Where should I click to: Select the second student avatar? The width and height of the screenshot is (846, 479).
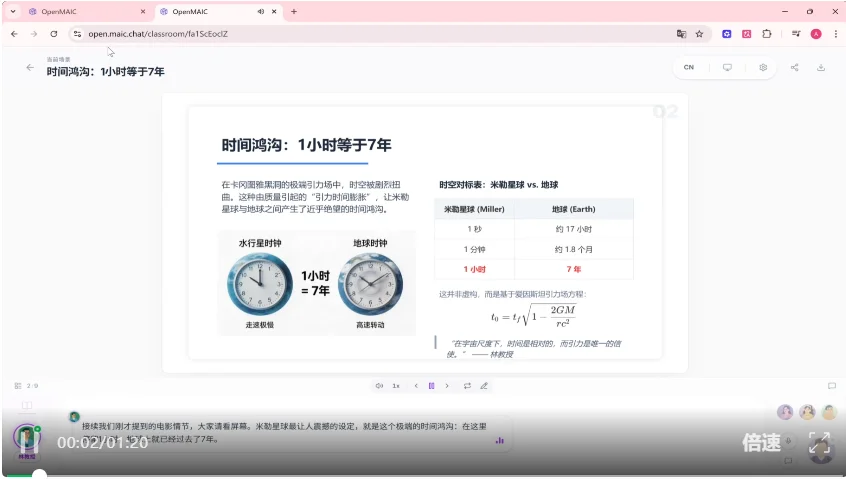coord(807,412)
